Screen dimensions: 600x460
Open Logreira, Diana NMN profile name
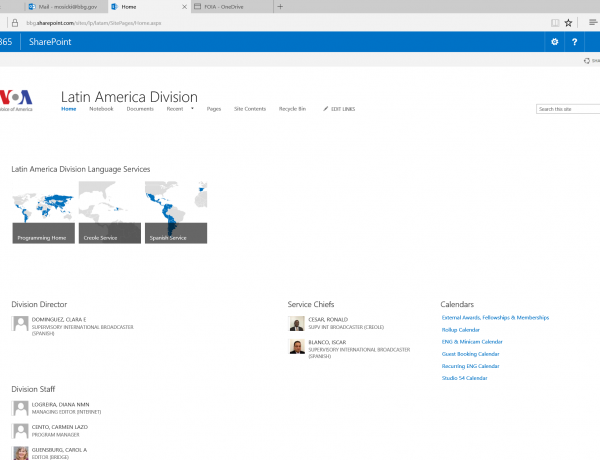tap(60, 405)
